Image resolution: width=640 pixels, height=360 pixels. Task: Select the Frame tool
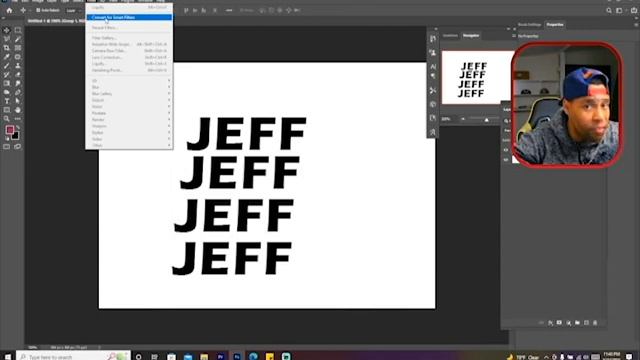click(x=18, y=48)
